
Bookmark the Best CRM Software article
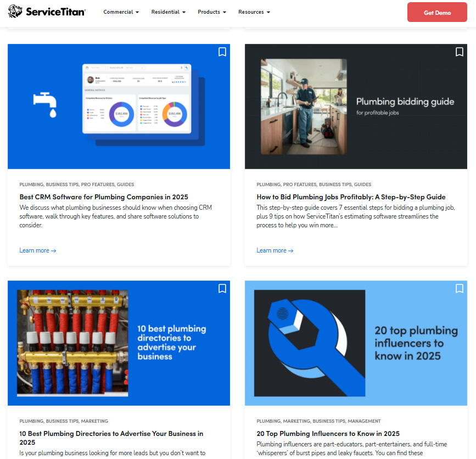222,52
